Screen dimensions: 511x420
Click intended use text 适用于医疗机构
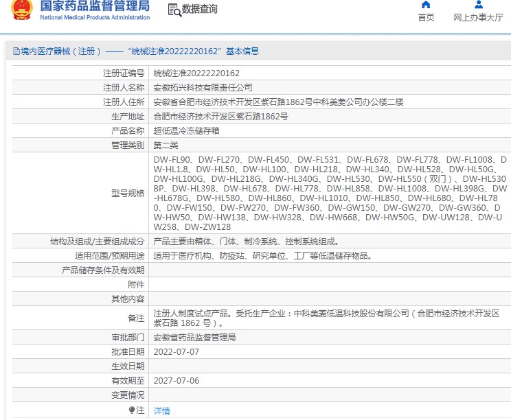click(263, 255)
